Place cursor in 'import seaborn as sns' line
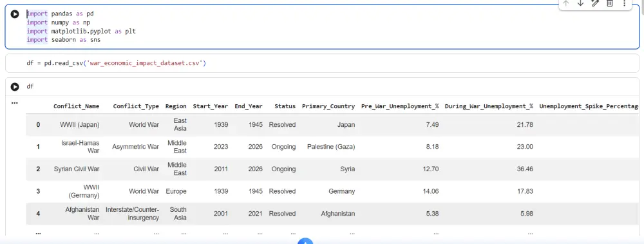The image size is (644, 244). (64, 40)
